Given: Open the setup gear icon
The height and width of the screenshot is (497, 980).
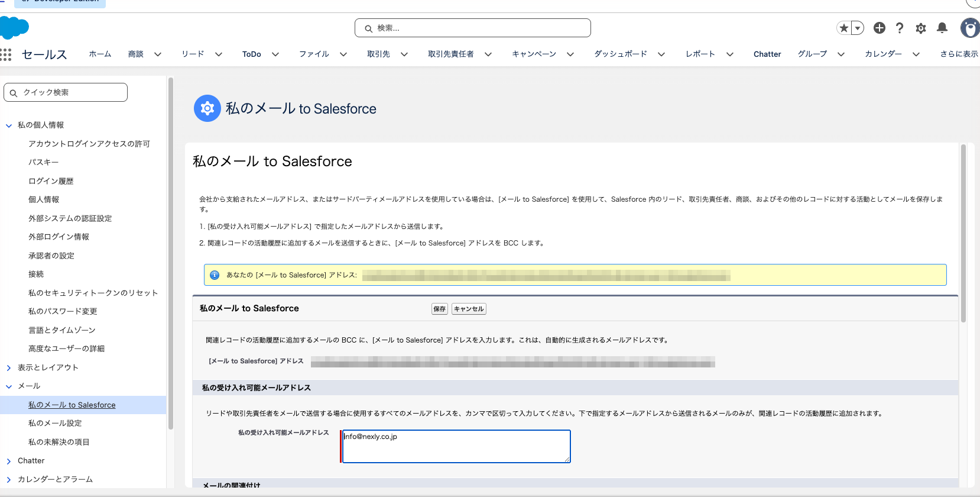Looking at the screenshot, I should (x=921, y=28).
